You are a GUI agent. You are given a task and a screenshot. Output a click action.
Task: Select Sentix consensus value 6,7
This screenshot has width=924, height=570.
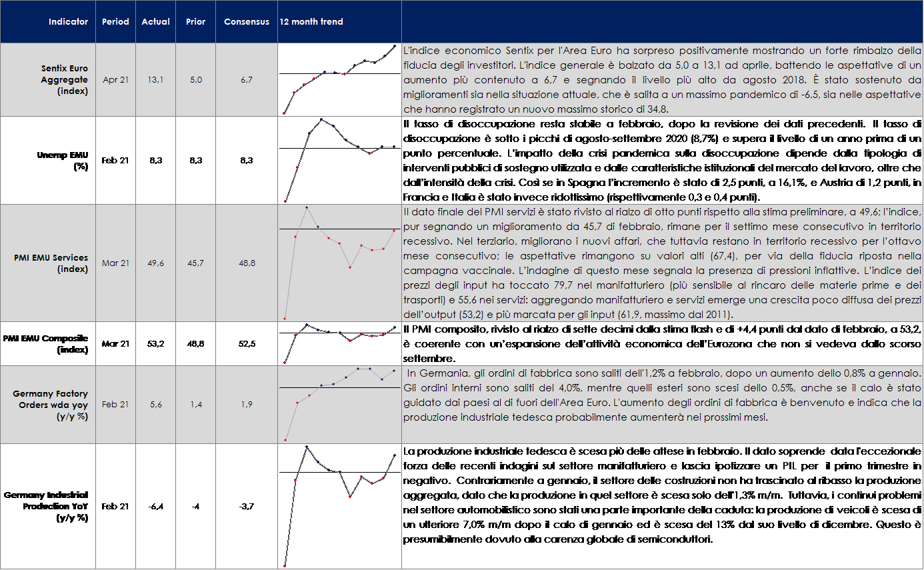pos(246,80)
